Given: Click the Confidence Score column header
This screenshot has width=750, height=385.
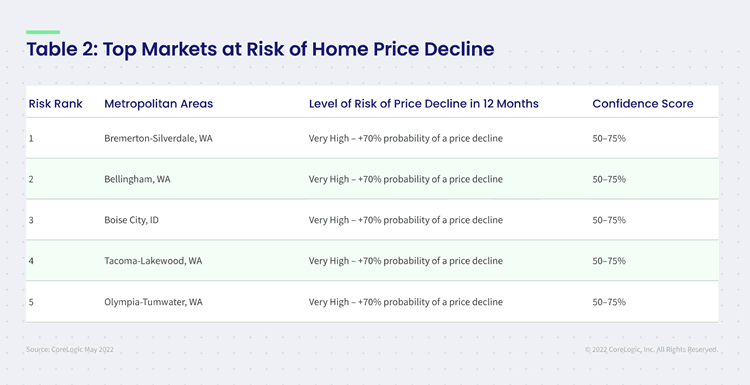Looking at the screenshot, I should coord(643,104).
